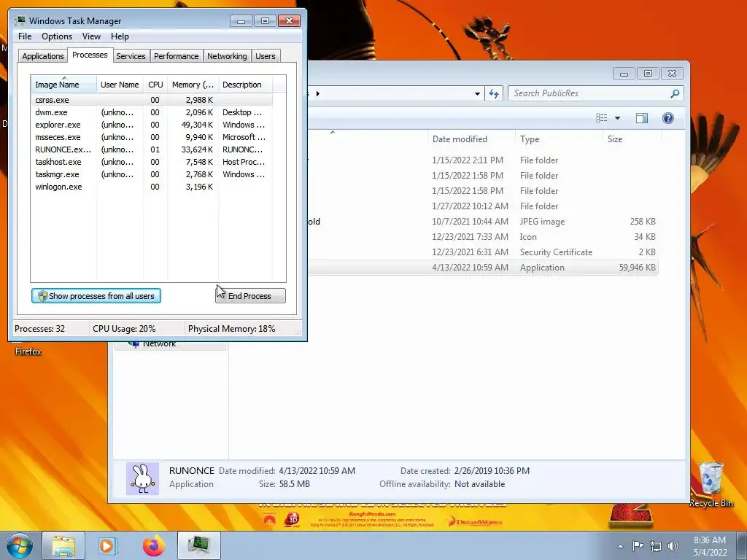
Task: Open the Options menu in Task Manager
Action: point(57,36)
